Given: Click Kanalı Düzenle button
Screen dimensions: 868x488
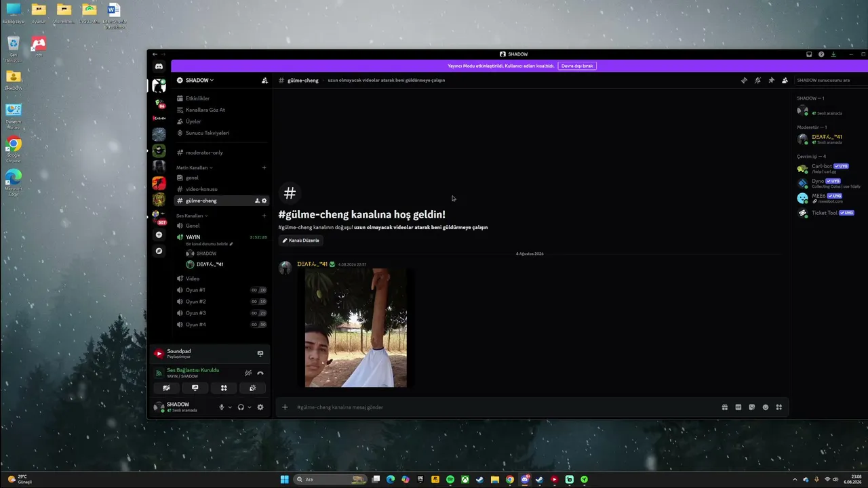Looking at the screenshot, I should pos(301,241).
